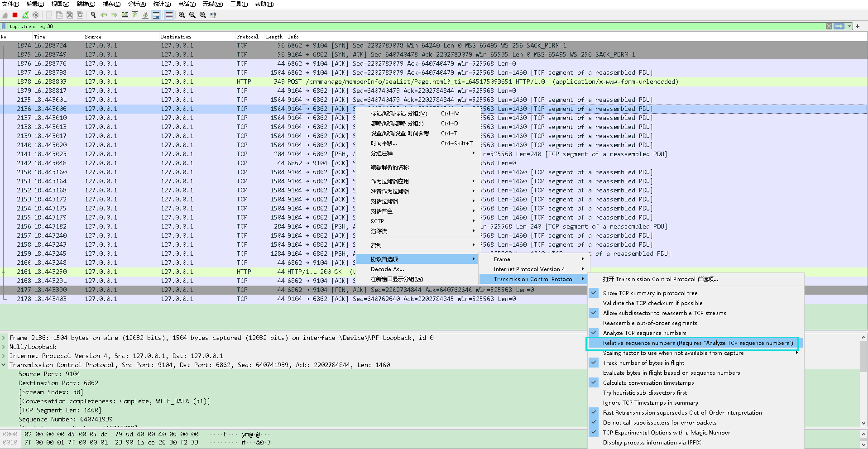Add a filter button with plus icon
868x449 pixels.
point(858,26)
